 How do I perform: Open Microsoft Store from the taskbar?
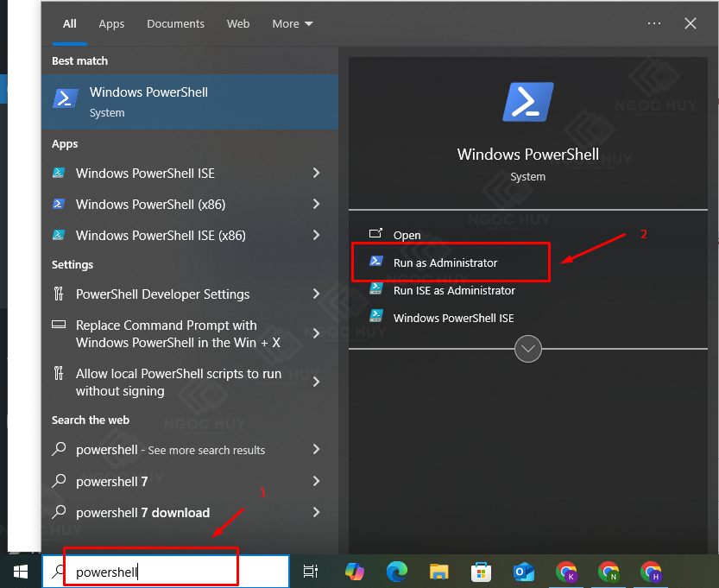click(x=481, y=572)
